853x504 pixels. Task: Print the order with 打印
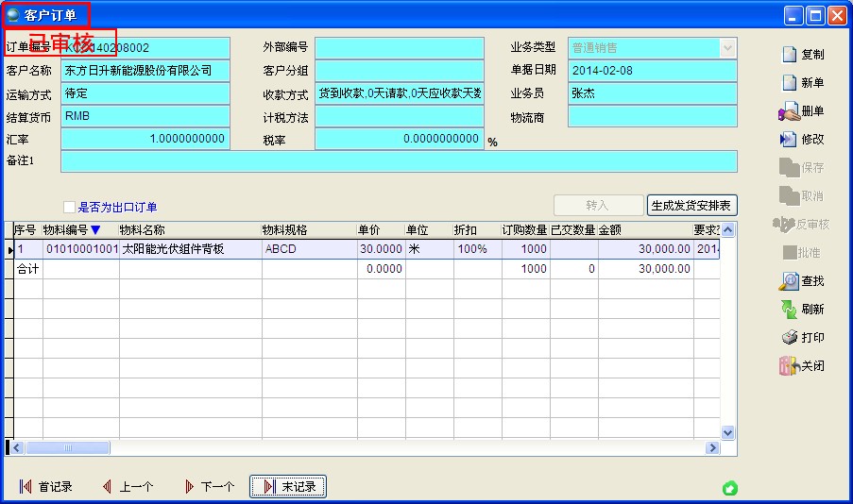803,337
